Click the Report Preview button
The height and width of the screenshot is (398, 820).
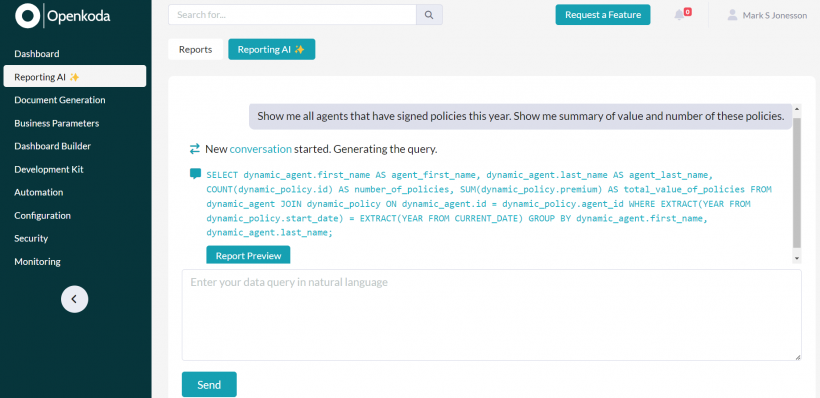248,255
